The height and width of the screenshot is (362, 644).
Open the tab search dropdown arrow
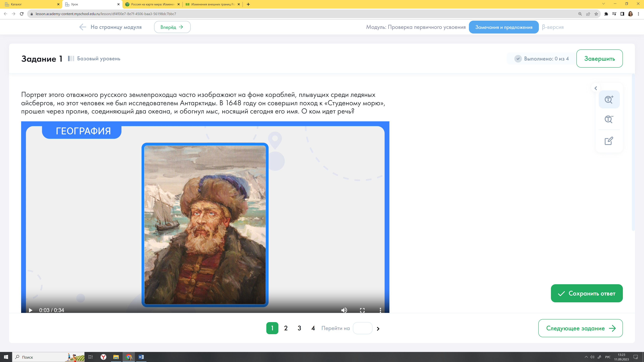(x=604, y=4)
